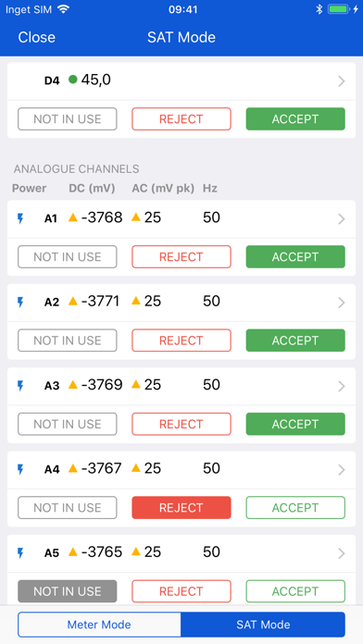Select REJECT for channel A2
Viewport: 363px width, 644px height.
pos(181,341)
